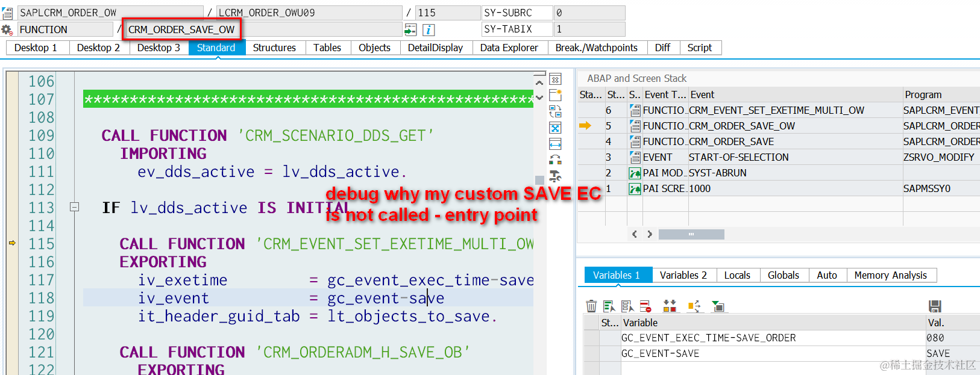The image size is (980, 375).
Task: Click the gear icon beside FUNCTION field
Action: (7, 29)
